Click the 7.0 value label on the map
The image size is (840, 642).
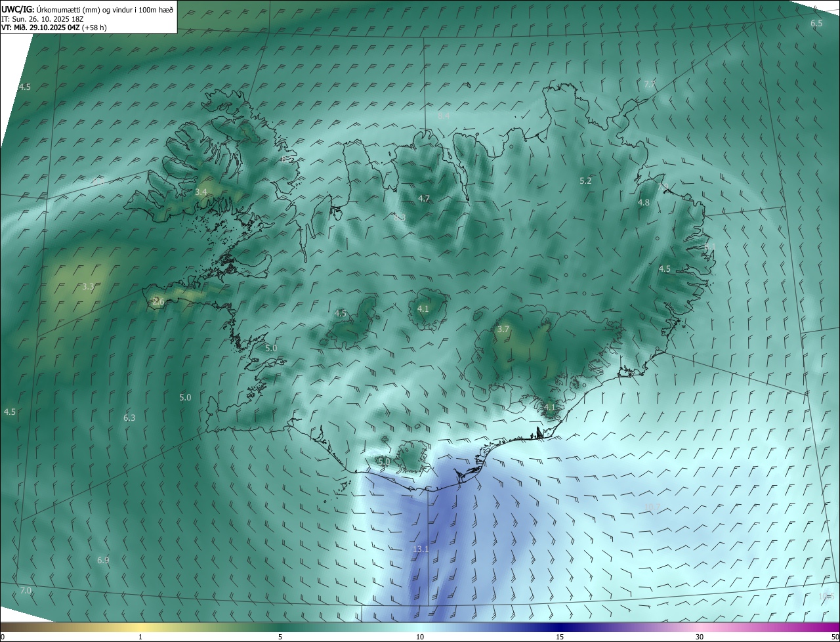pos(26,591)
